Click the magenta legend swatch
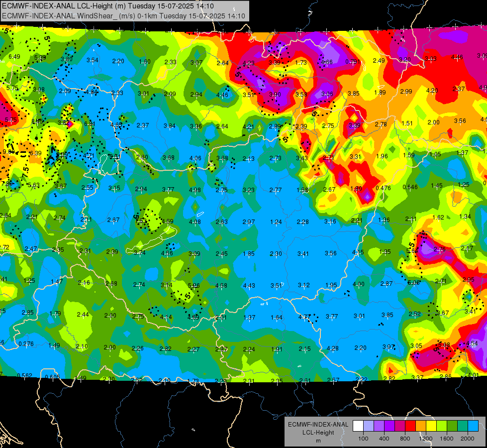 click(400, 426)
